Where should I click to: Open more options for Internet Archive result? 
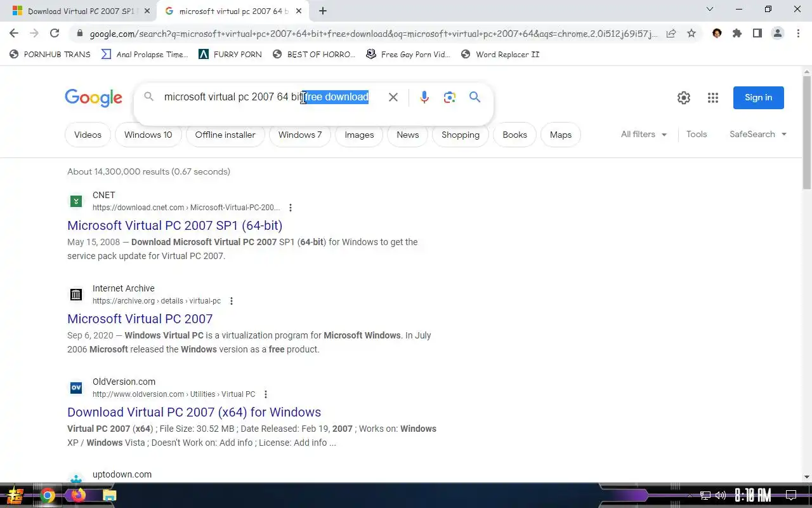coord(232,301)
